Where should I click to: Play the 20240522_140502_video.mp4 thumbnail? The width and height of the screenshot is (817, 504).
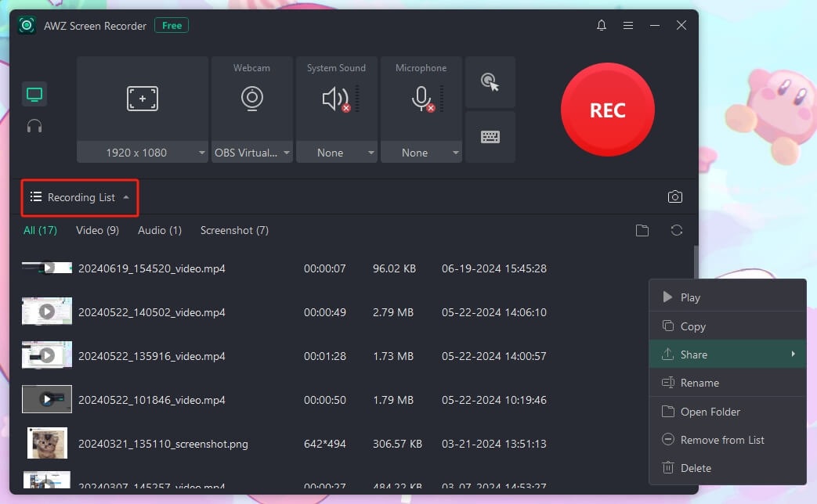point(47,311)
